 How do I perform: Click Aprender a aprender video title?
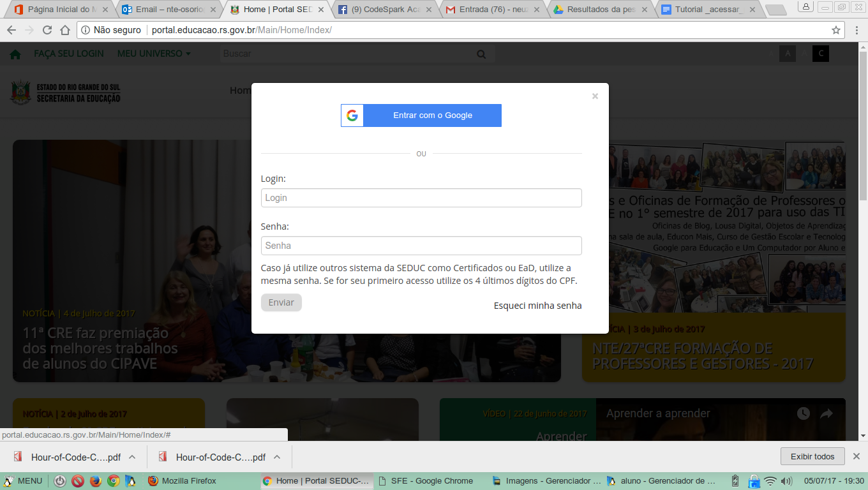tap(658, 413)
